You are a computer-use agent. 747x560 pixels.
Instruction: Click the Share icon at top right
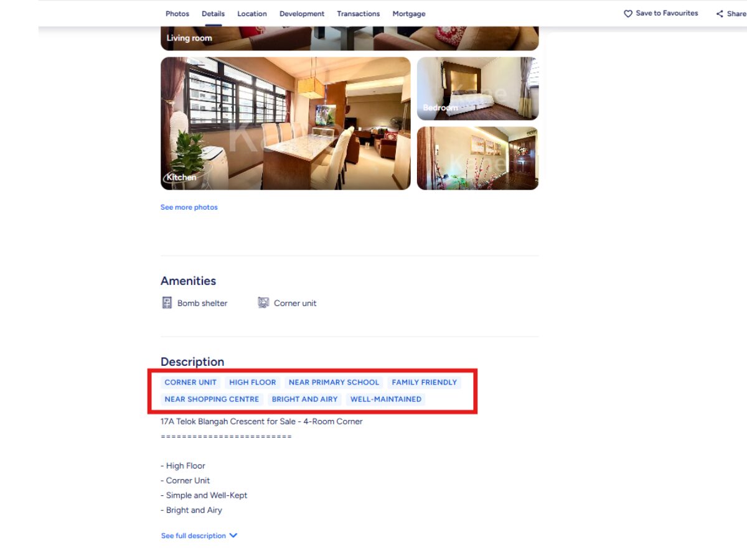pos(720,14)
